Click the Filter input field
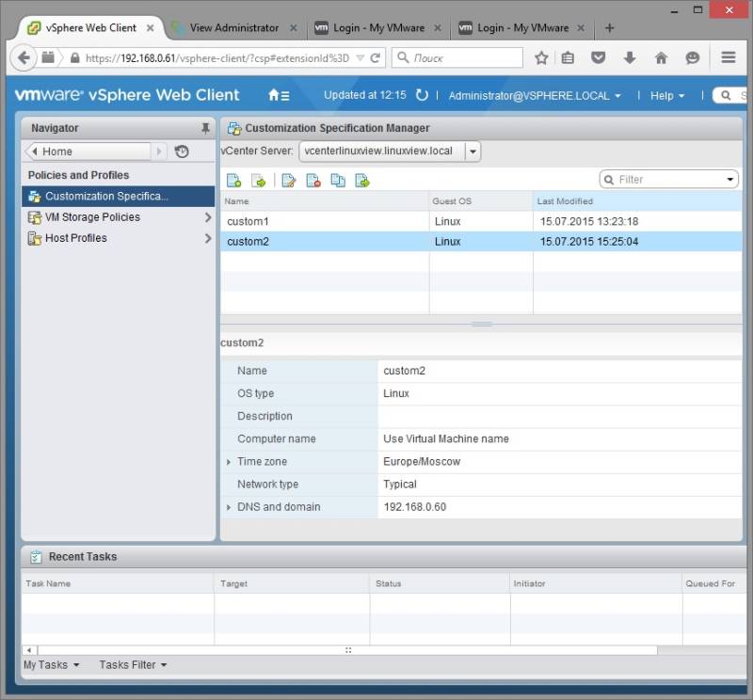The height and width of the screenshot is (700, 753). pyautogui.click(x=669, y=180)
